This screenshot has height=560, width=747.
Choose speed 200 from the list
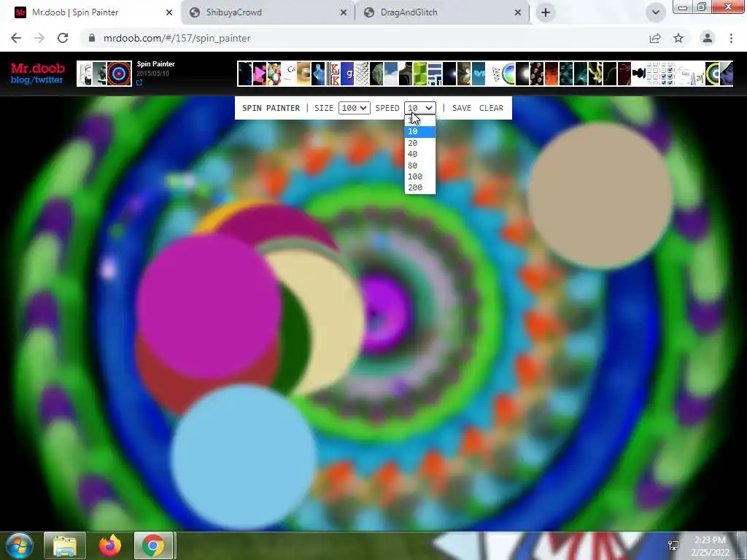419,187
